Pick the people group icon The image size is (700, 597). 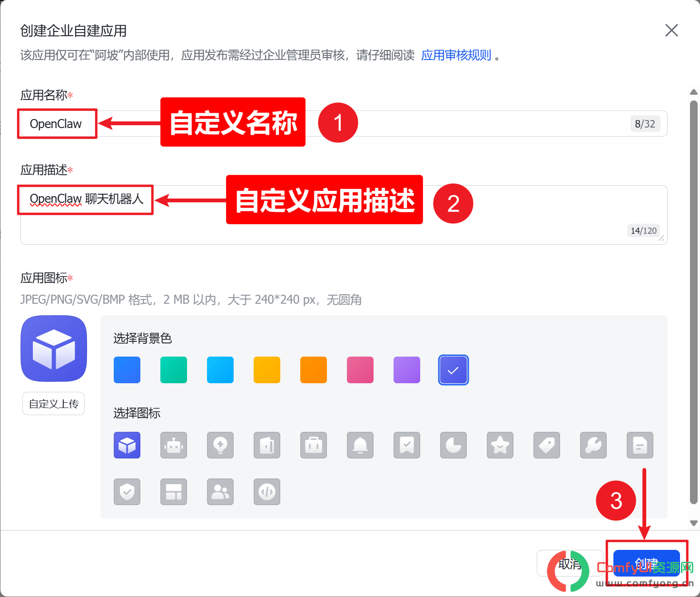tap(220, 492)
